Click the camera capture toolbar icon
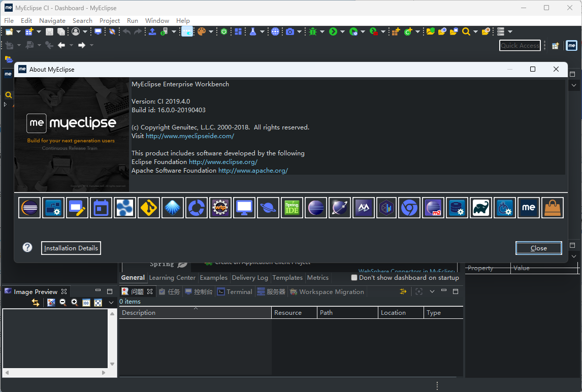The height and width of the screenshot is (392, 582). (290, 32)
